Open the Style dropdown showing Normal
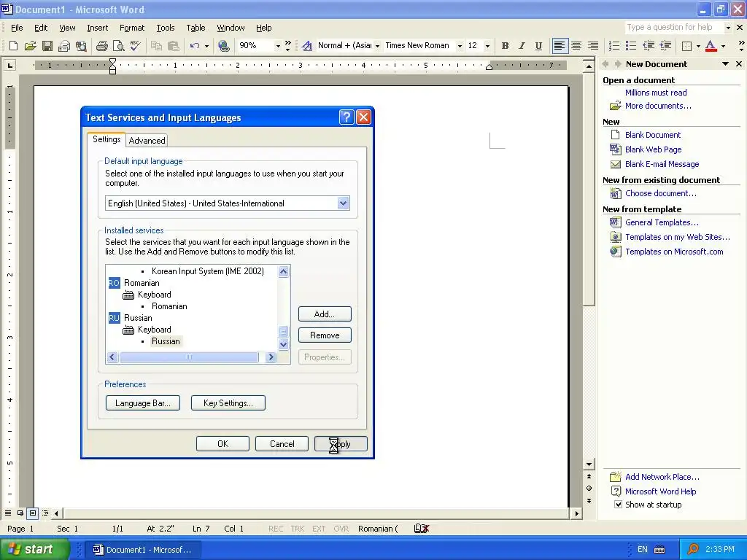747x560 pixels. click(377, 46)
